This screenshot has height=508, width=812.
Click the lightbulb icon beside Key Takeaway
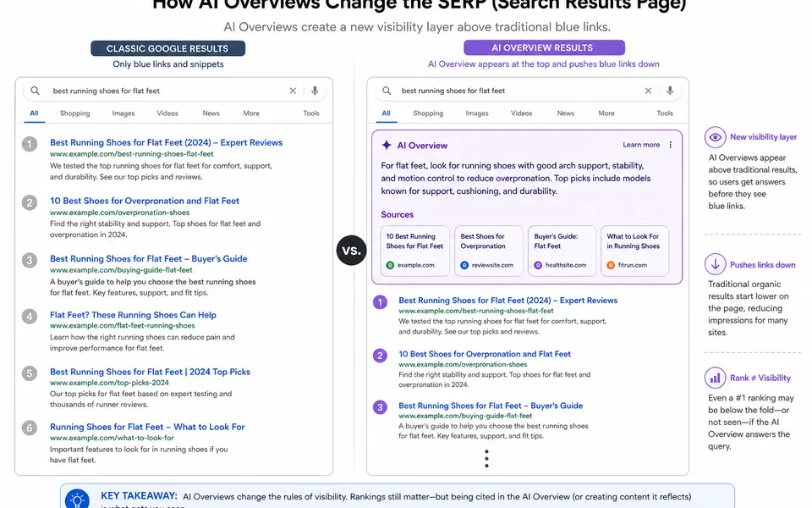tap(77, 499)
